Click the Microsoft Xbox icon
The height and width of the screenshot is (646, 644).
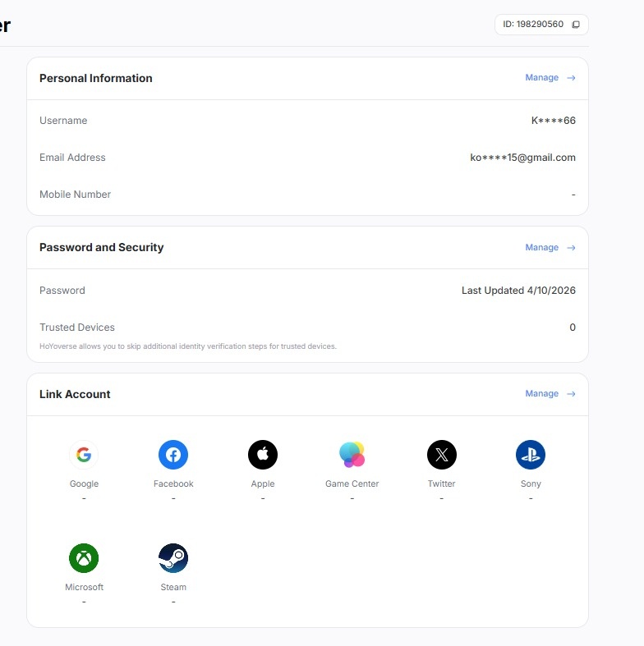pyautogui.click(x=84, y=558)
